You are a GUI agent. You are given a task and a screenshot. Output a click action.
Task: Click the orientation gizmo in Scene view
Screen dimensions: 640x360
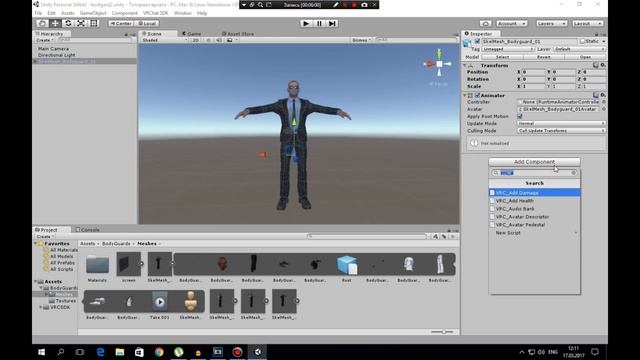pos(439,64)
